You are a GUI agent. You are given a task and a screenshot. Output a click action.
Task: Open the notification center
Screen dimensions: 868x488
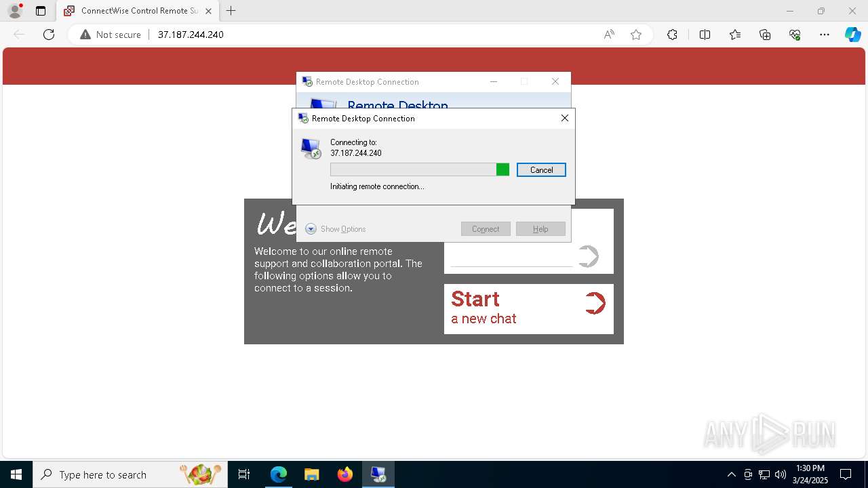(846, 474)
